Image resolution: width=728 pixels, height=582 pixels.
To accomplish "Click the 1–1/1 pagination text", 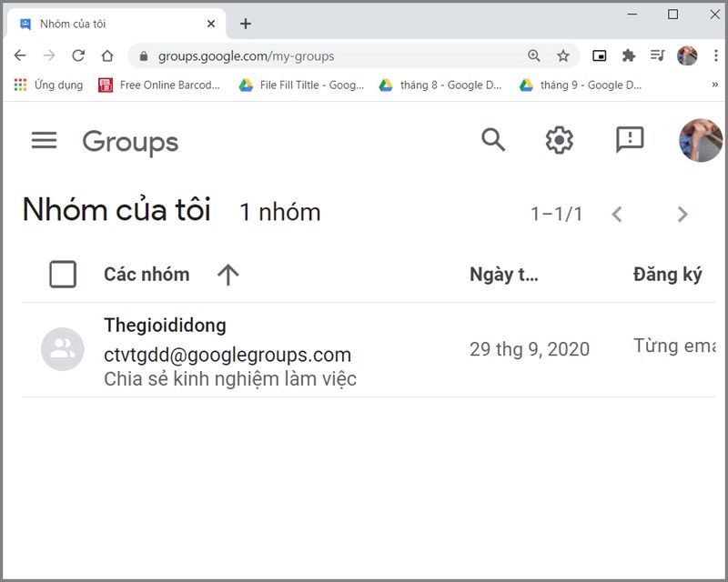I will [x=557, y=214].
